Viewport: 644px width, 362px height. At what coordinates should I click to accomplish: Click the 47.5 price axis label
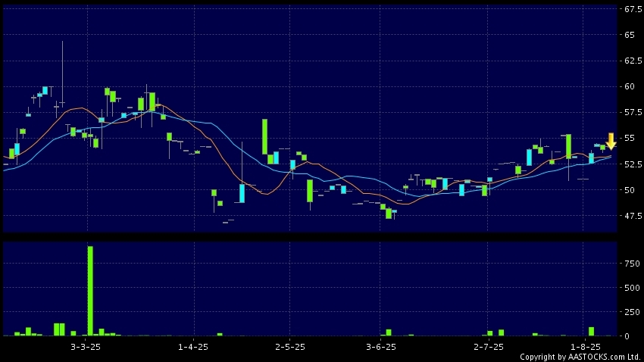(x=633, y=216)
